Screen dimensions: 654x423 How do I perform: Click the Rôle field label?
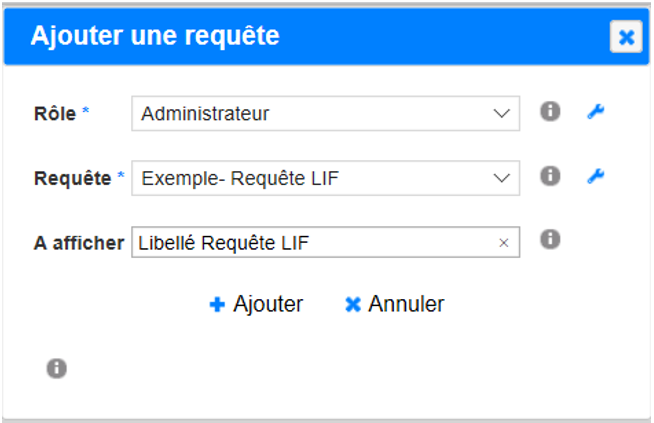point(55,113)
